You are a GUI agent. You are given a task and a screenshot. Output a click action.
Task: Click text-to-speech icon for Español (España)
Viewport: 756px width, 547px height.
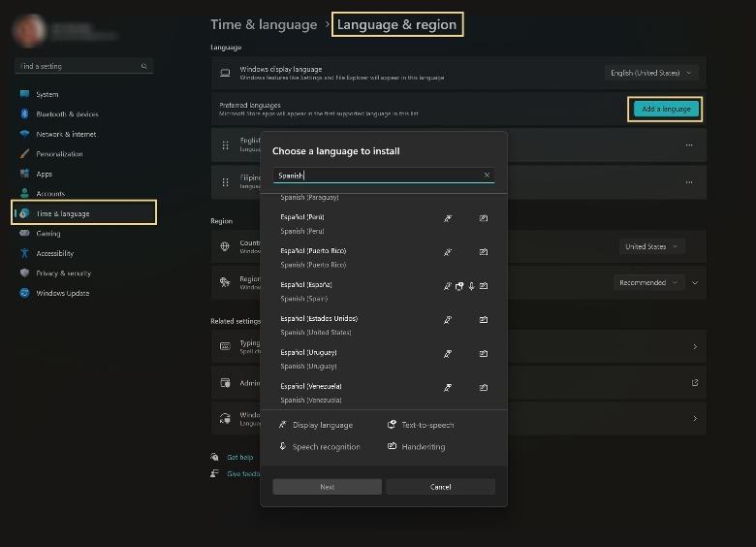click(x=459, y=286)
